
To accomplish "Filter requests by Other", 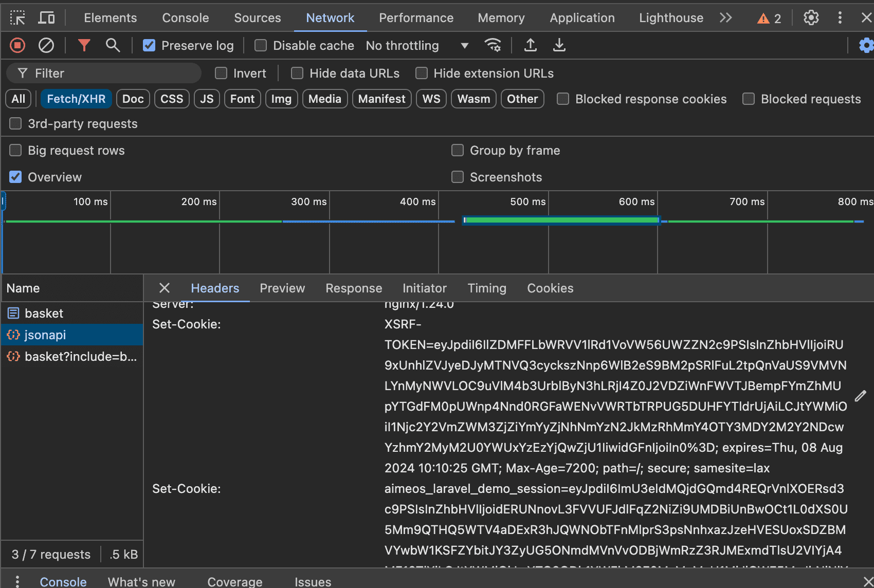I will (x=522, y=99).
